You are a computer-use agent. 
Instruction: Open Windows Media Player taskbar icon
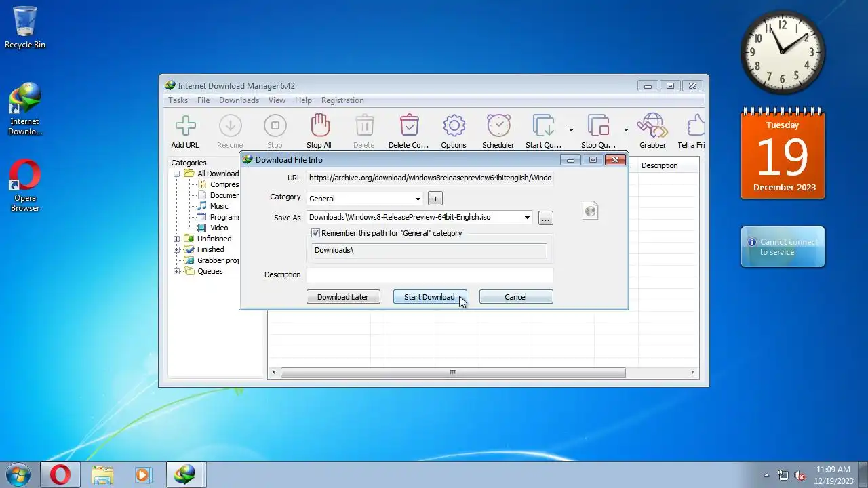(x=143, y=474)
